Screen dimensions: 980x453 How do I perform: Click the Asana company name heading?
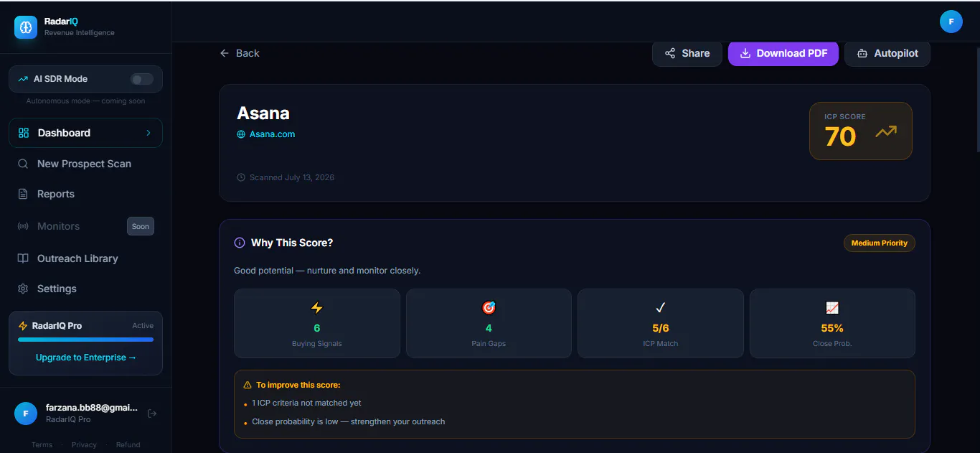pos(263,113)
